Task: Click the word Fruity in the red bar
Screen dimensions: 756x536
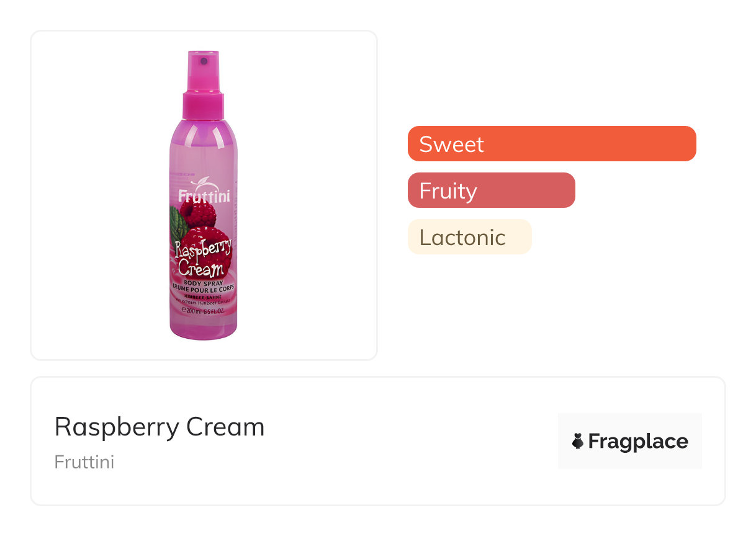Action: tap(448, 191)
